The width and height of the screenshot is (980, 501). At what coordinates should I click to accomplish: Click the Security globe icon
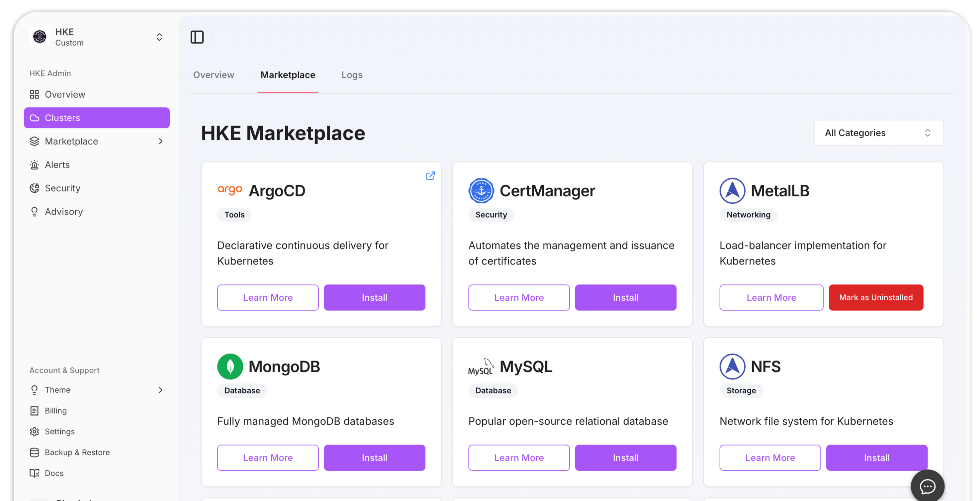coord(34,188)
